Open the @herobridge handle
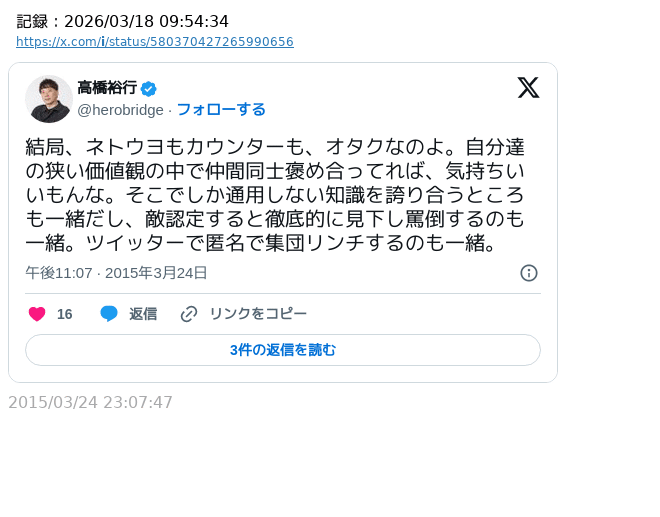Screen dimensions: 660x517 [120, 109]
